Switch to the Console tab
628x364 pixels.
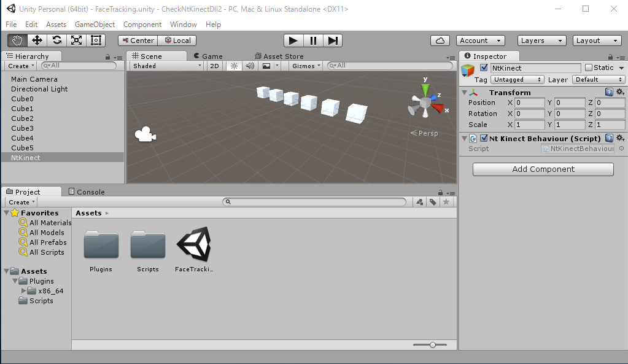click(x=86, y=192)
